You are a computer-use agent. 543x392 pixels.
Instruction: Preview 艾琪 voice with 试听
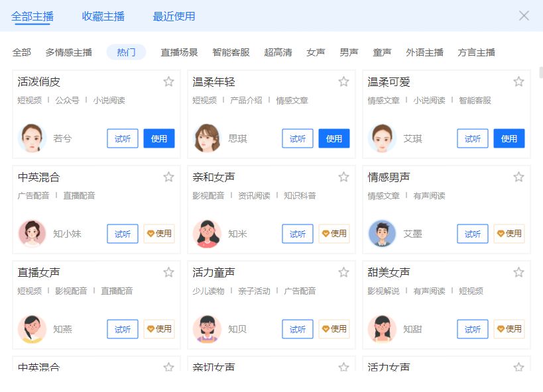pyautogui.click(x=472, y=138)
